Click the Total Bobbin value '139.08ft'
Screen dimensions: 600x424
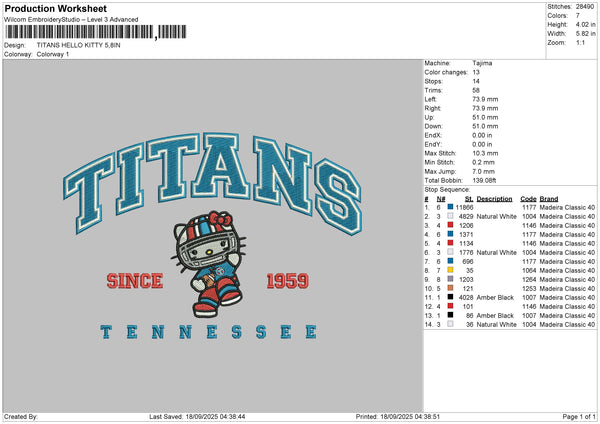pos(484,180)
